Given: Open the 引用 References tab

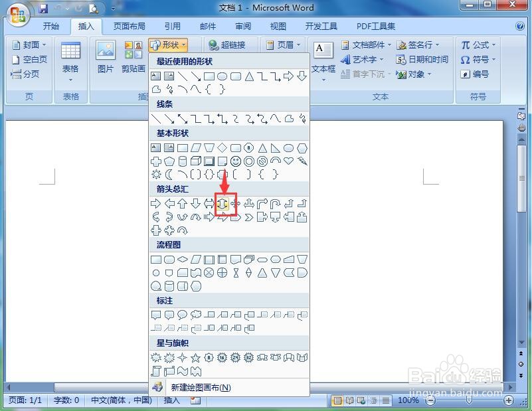Looking at the screenshot, I should [173, 27].
